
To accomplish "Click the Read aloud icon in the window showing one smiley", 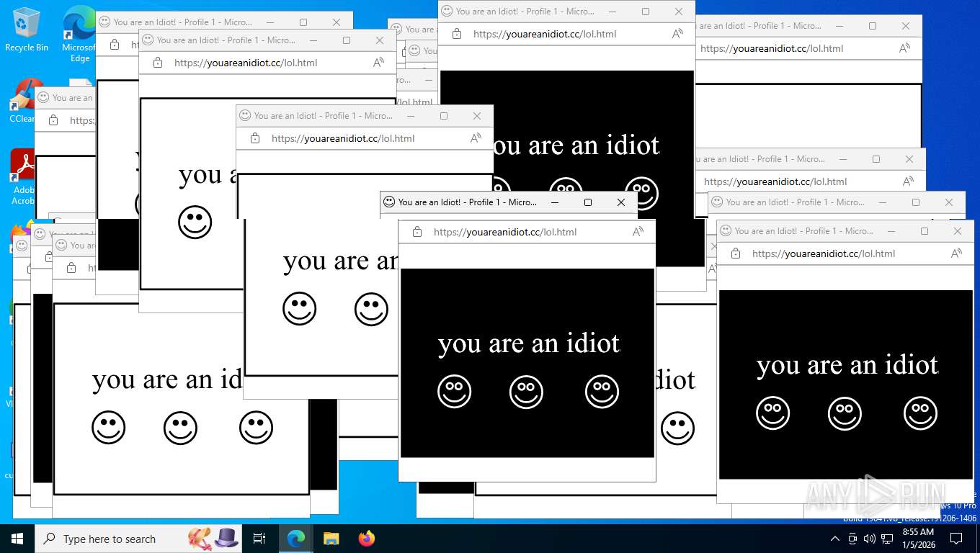I will [x=378, y=63].
